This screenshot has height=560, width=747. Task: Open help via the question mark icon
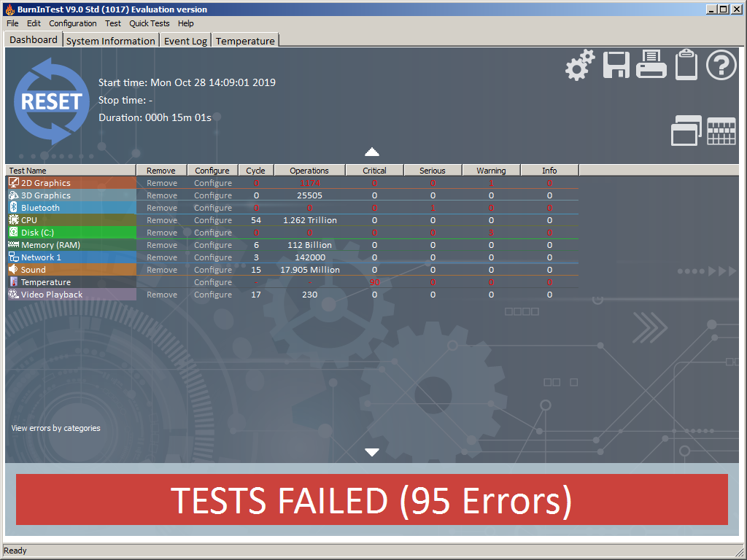coord(721,65)
